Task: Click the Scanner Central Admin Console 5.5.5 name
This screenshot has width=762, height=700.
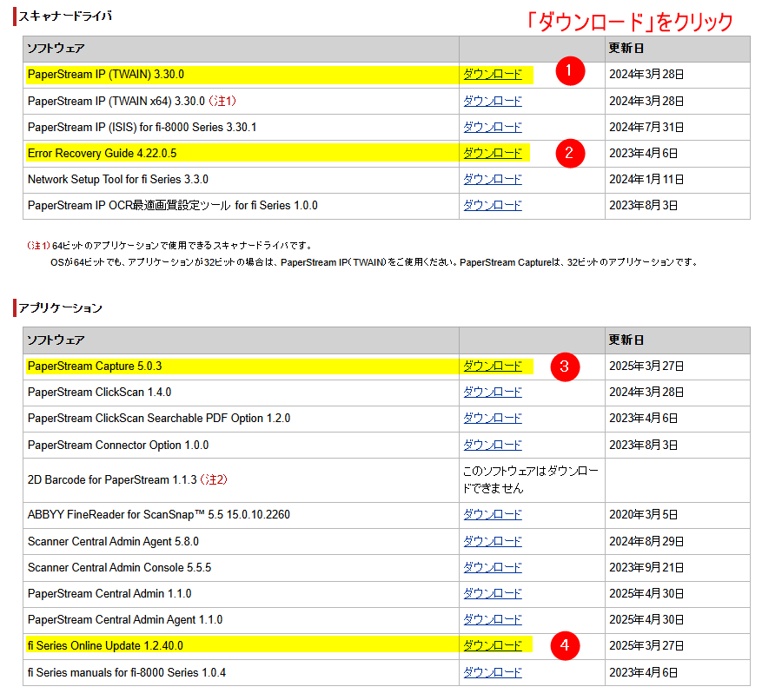Action: click(120, 567)
